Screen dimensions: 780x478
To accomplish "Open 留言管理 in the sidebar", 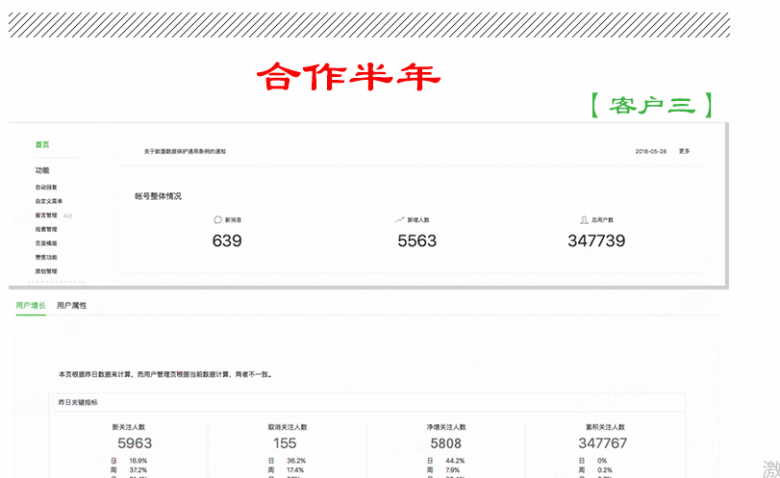I will pos(46,215).
